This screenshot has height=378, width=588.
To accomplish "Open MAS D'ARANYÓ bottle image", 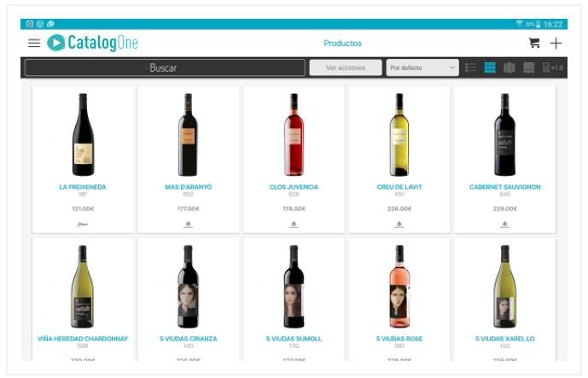I will pyautogui.click(x=188, y=135).
